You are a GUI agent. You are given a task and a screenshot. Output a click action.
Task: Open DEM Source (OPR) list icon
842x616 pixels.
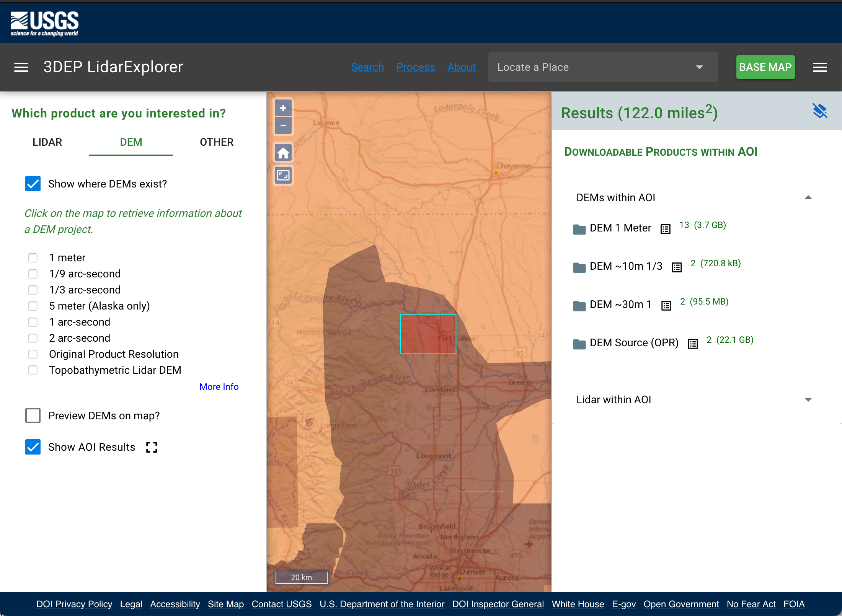pyautogui.click(x=693, y=344)
